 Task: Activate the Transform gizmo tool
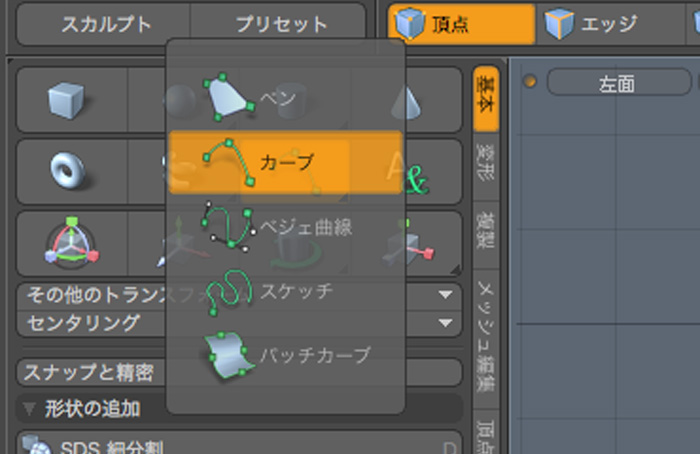66,243
